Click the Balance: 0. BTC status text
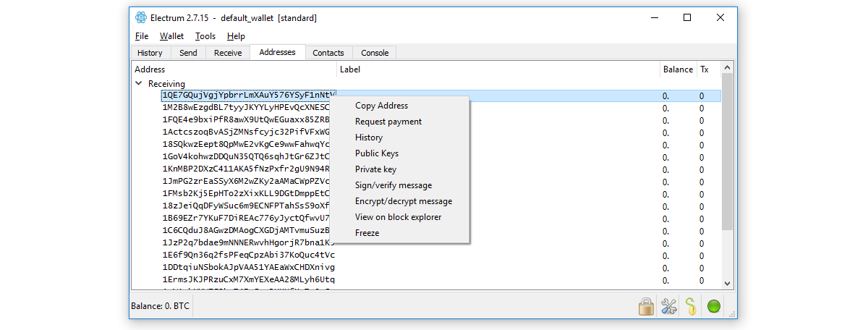This screenshot has height=330, width=868. [160, 306]
